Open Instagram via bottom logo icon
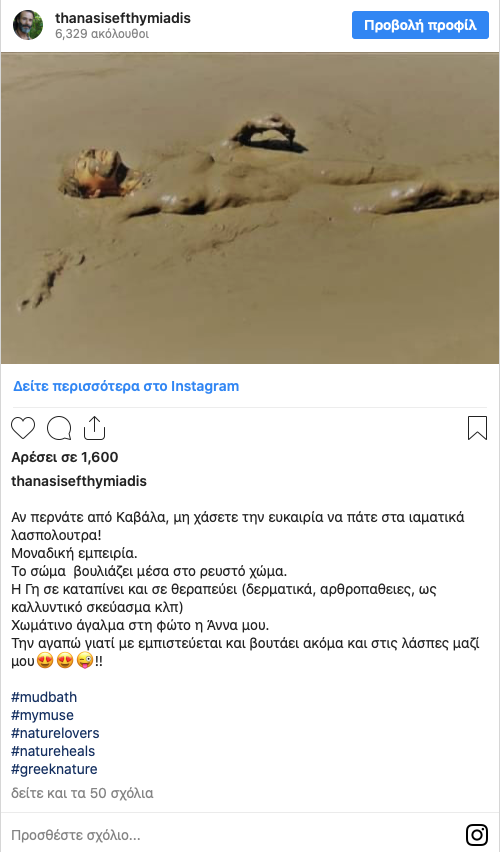This screenshot has height=852, width=504. coord(477,835)
